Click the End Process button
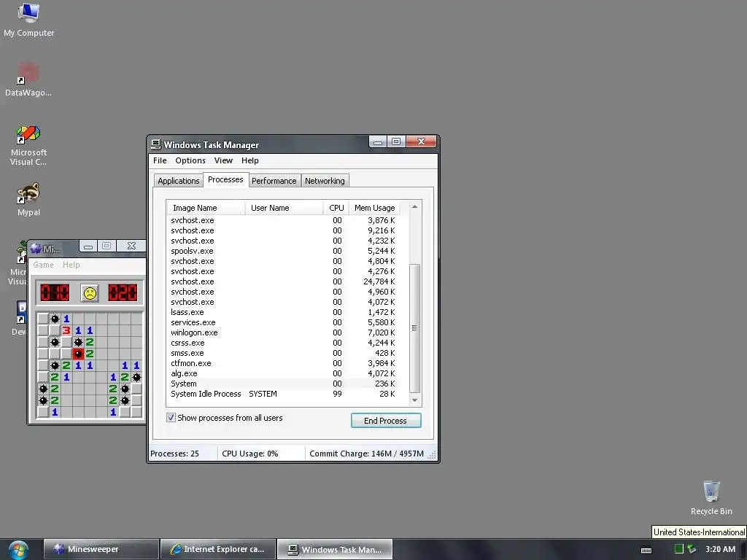747x560 pixels. point(386,421)
